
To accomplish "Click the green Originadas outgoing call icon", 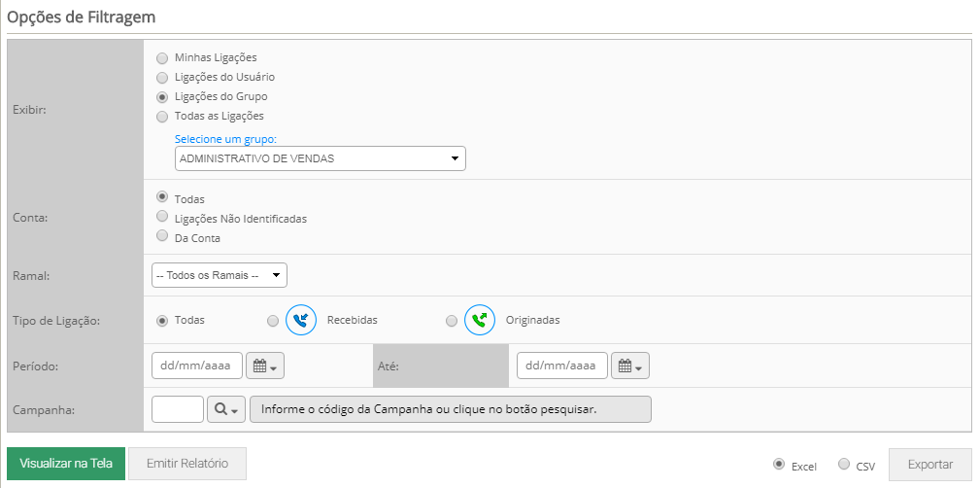I will pos(480,321).
